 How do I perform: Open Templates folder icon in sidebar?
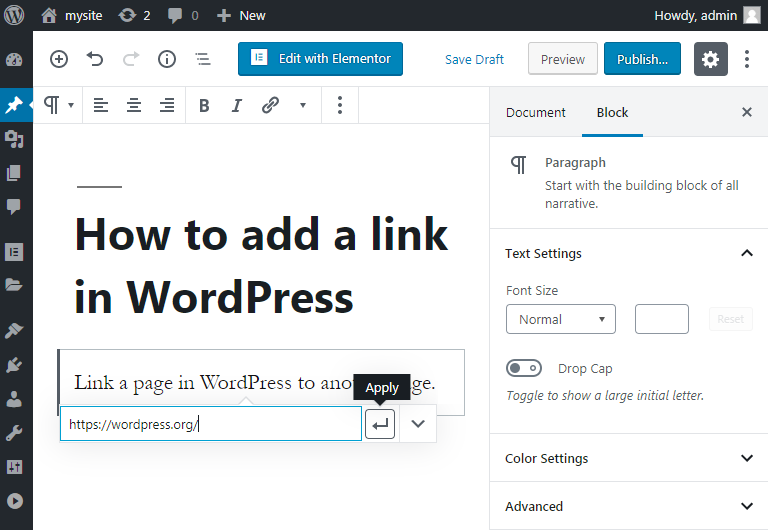pos(14,285)
